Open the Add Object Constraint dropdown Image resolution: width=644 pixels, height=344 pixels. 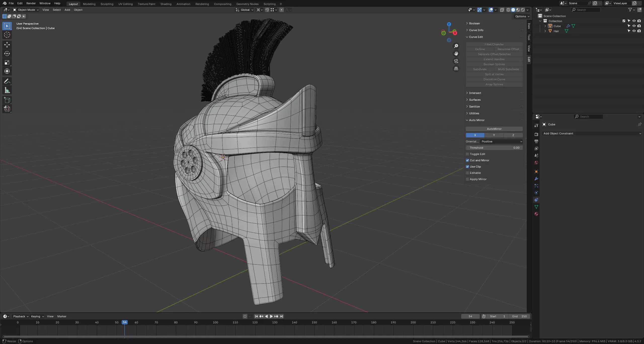pyautogui.click(x=592, y=133)
